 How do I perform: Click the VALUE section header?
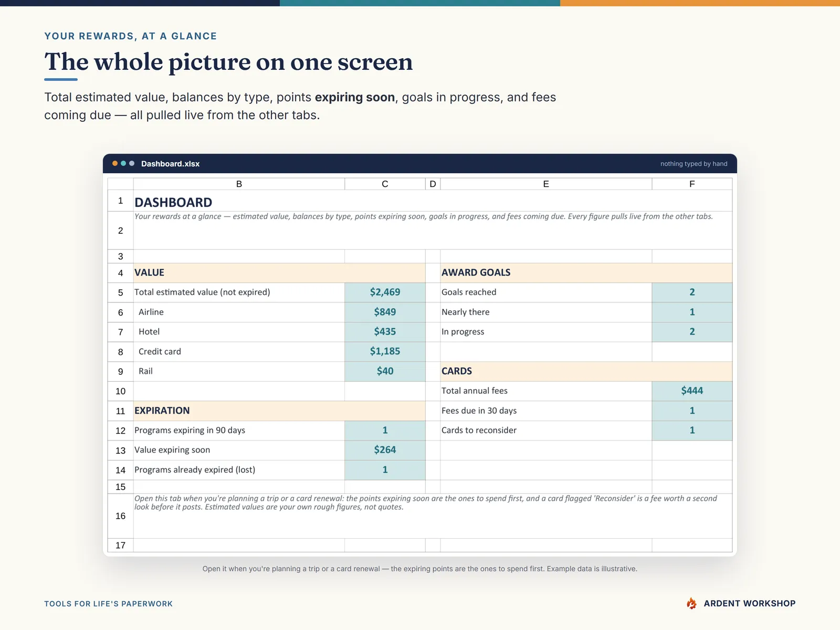pyautogui.click(x=279, y=273)
